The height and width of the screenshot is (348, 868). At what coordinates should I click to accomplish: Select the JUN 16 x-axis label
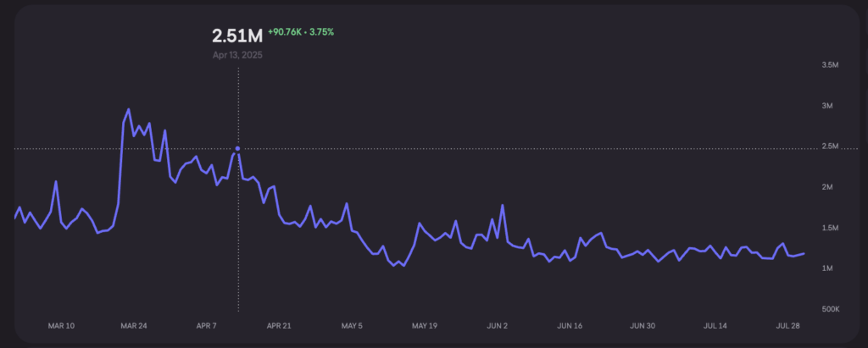click(x=570, y=325)
